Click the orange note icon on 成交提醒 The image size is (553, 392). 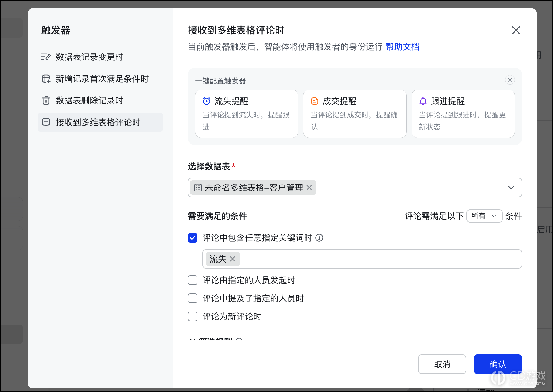[315, 101]
